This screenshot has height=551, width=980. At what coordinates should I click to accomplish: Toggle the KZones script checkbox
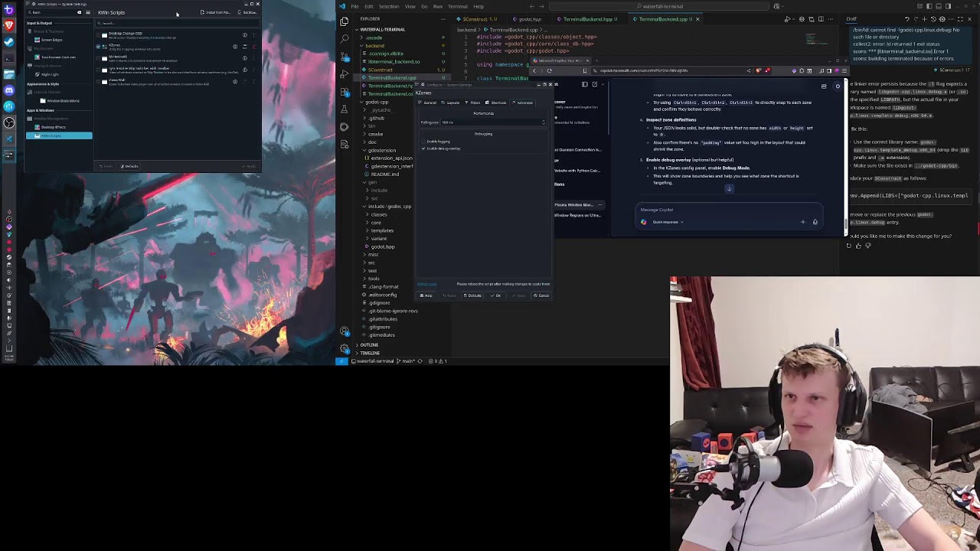click(x=98, y=47)
